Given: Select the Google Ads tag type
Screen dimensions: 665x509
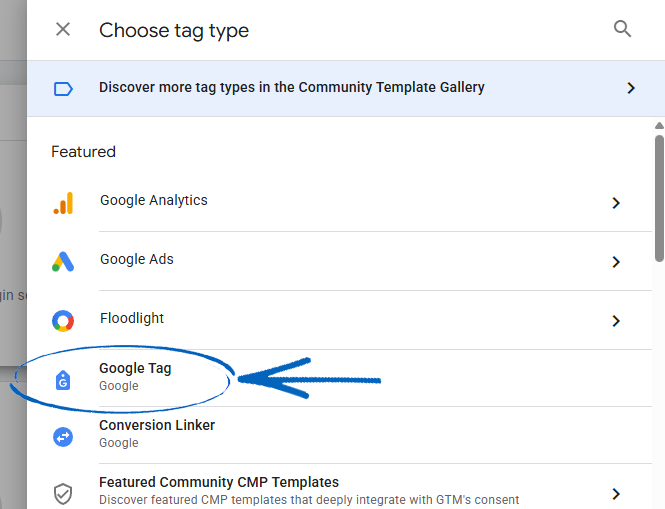Looking at the screenshot, I should pyautogui.click(x=137, y=259).
